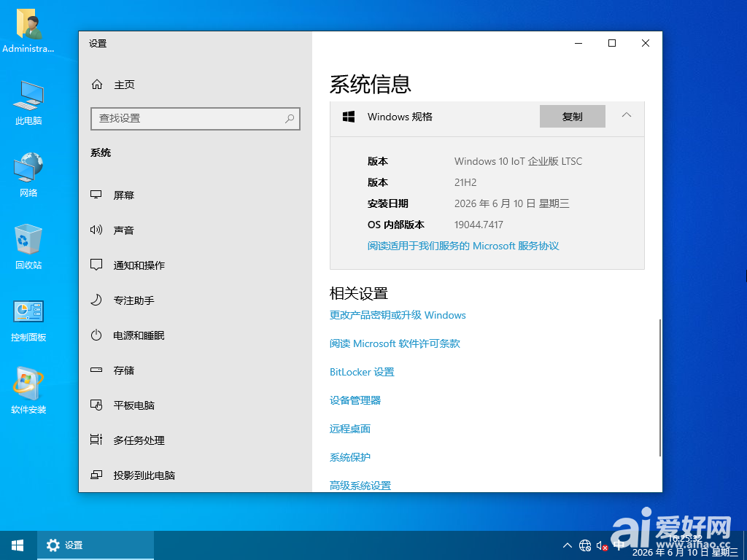Open the Microsoft 服务协议 link
Screen dimensions: 747x560
[463, 246]
